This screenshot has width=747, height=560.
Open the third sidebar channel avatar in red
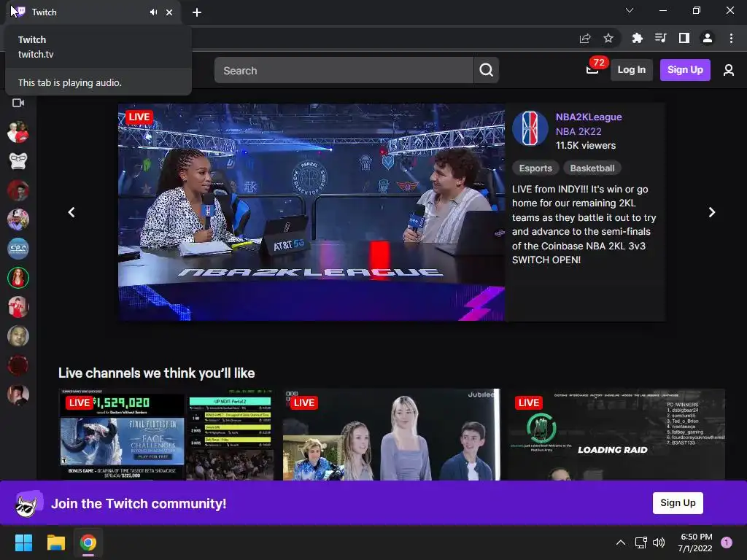[x=18, y=190]
